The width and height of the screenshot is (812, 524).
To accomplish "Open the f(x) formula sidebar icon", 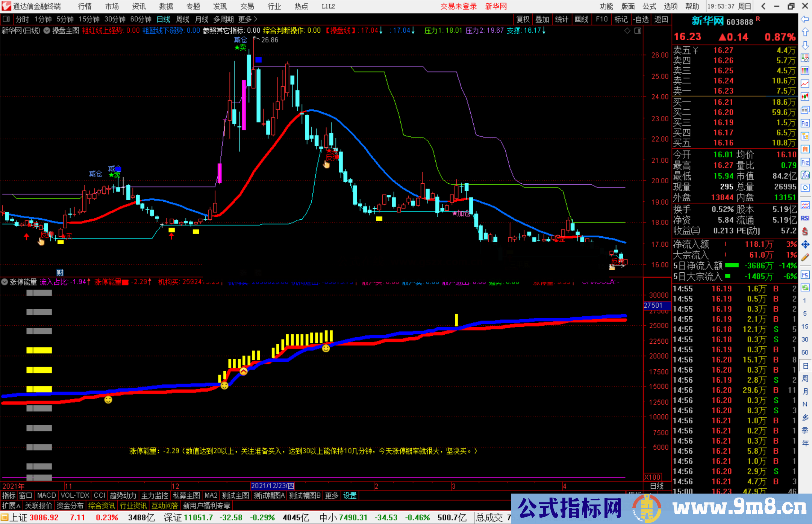I will (x=805, y=175).
